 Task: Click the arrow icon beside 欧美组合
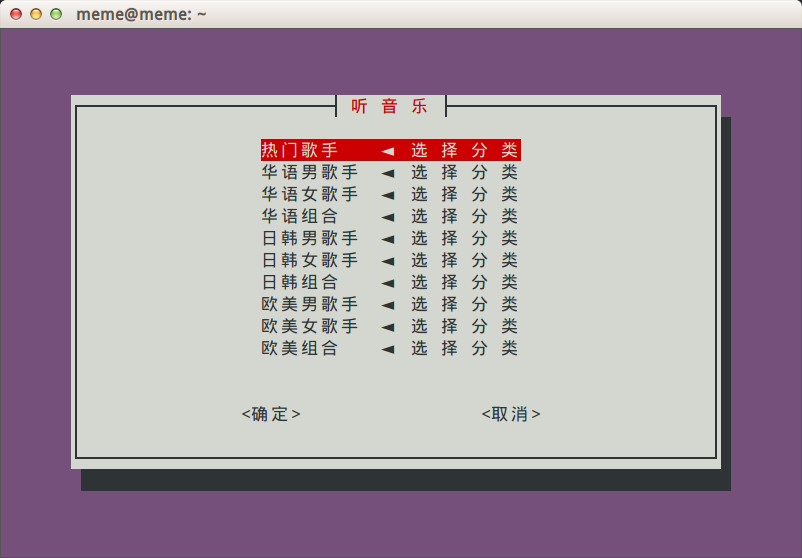click(x=388, y=349)
